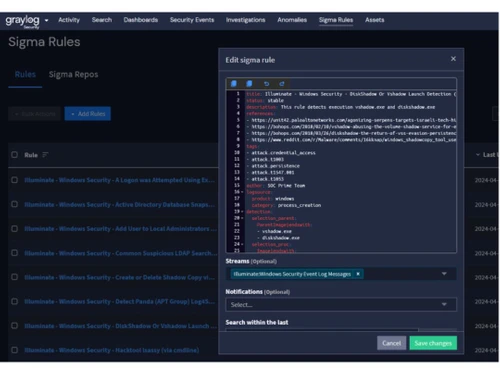This screenshot has height=375, width=500.
Task: Go to Search in the navbar
Action: point(102,20)
